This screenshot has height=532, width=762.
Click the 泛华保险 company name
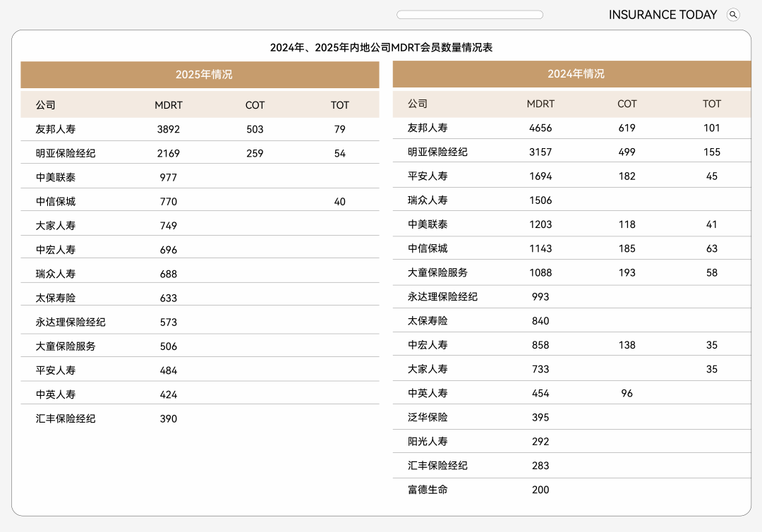click(428, 417)
